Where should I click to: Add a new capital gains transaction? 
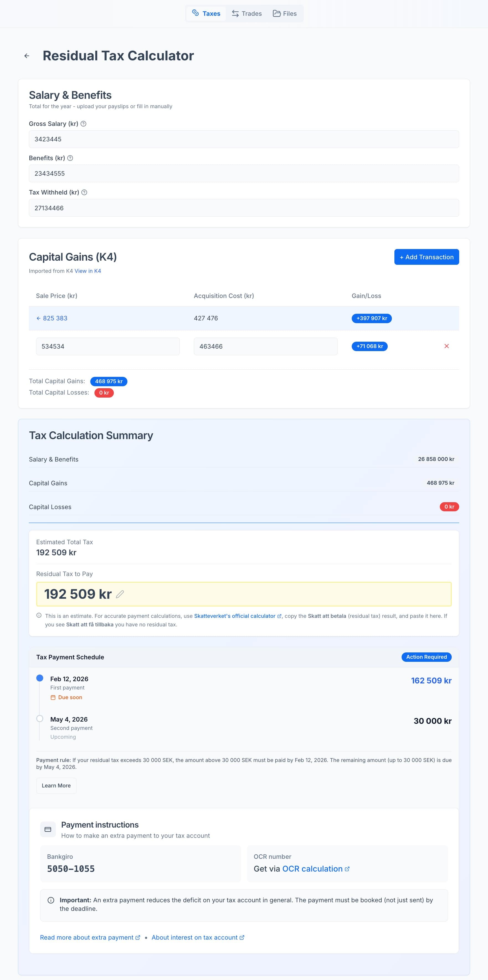[426, 257]
